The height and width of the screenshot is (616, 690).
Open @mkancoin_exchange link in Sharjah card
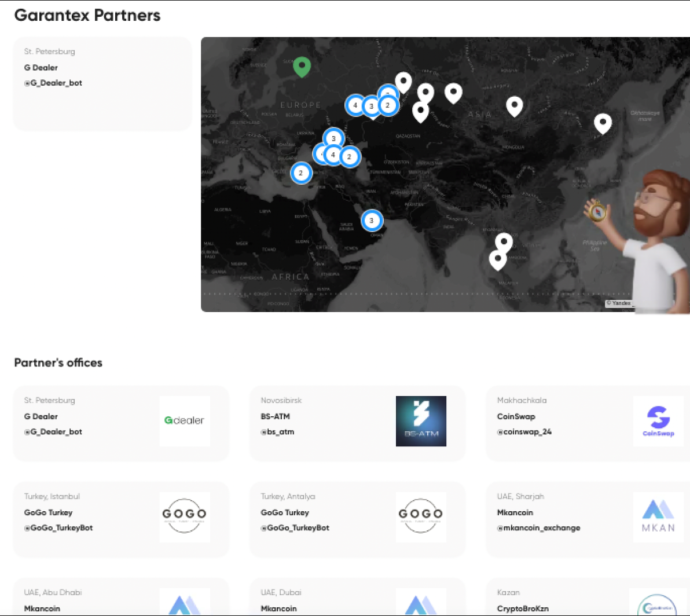538,528
